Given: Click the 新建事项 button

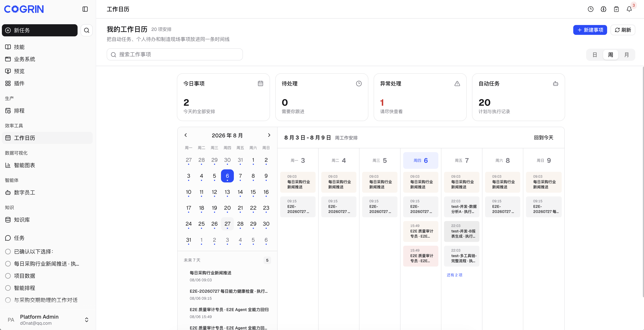Looking at the screenshot, I should (590, 30).
